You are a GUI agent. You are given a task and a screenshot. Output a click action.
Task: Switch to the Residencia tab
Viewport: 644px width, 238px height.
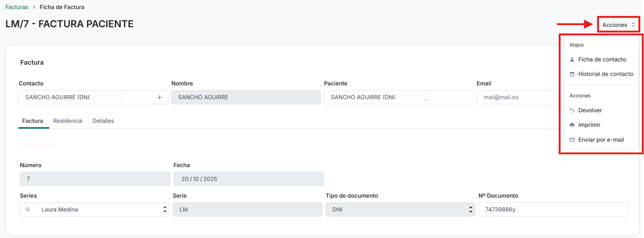click(x=68, y=121)
